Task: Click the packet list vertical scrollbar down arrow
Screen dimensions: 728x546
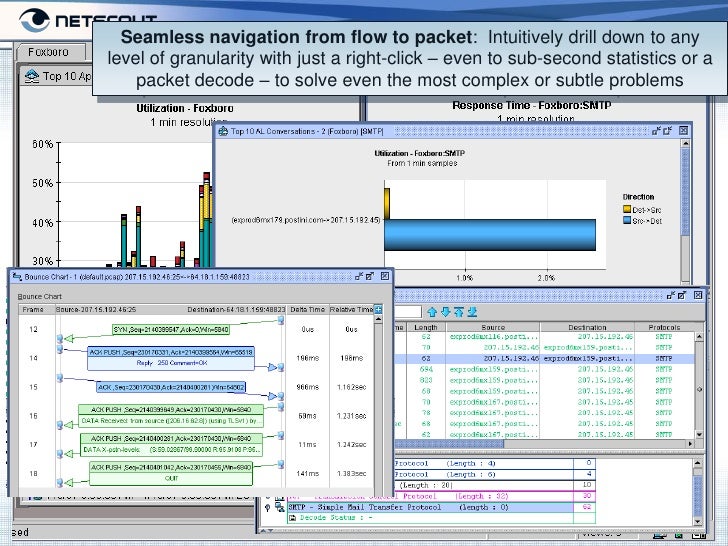Action: 699,435
